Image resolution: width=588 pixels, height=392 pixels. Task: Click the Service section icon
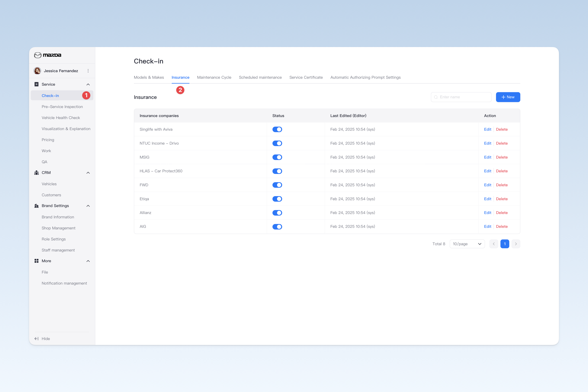36,84
